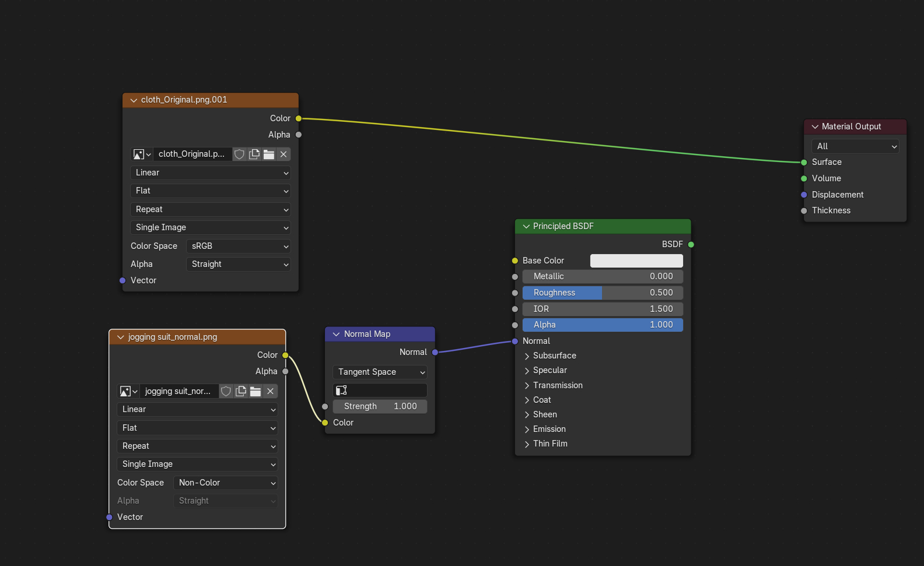Collapse the Principled BSDF node

(x=526, y=226)
